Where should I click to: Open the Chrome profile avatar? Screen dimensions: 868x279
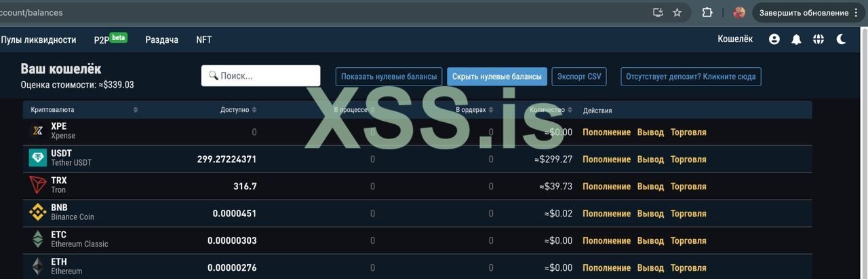coord(739,12)
